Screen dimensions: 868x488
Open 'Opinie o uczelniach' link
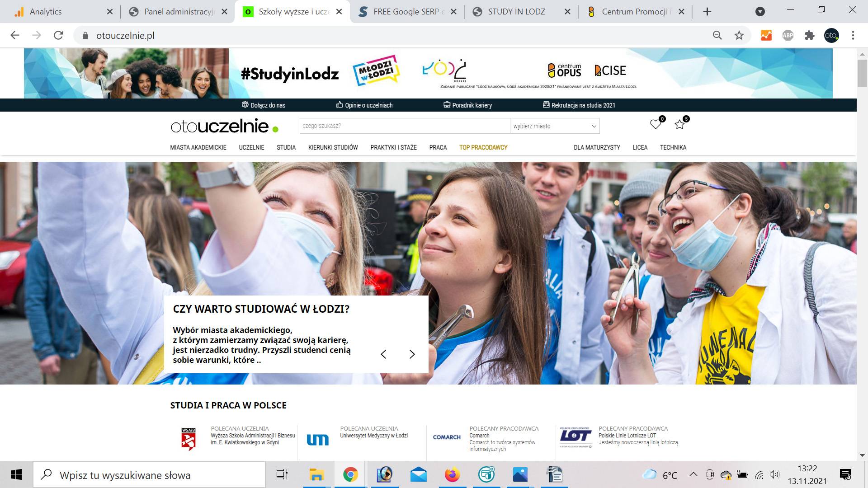coord(364,105)
